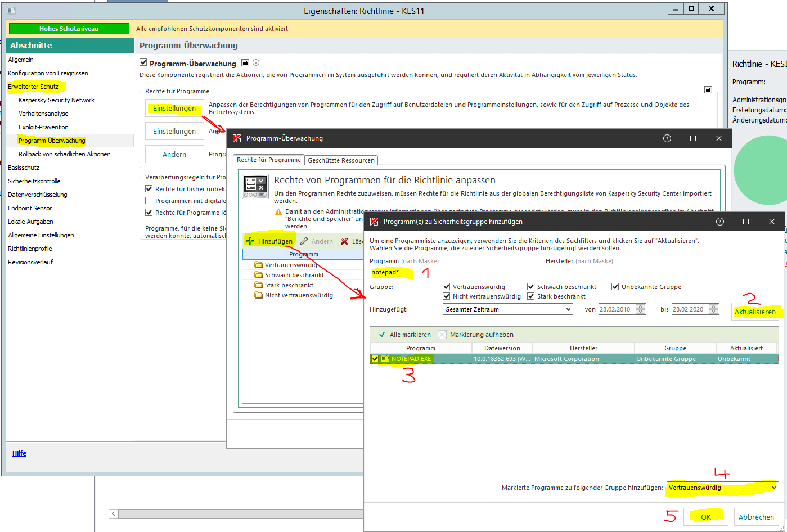Toggle Programmen mit digitaler checkbox
Screen dimensions: 787x532
point(149,201)
